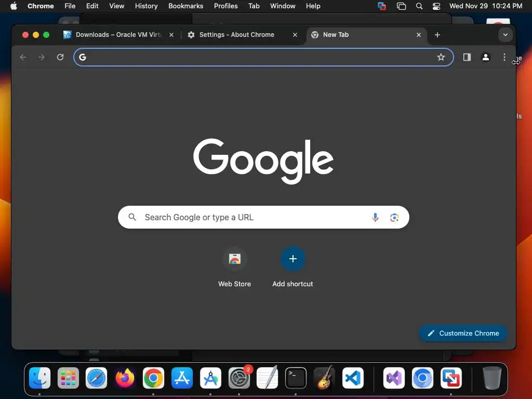Click the Stage Manager menu bar icon
This screenshot has width=532, height=399.
(x=402, y=6)
